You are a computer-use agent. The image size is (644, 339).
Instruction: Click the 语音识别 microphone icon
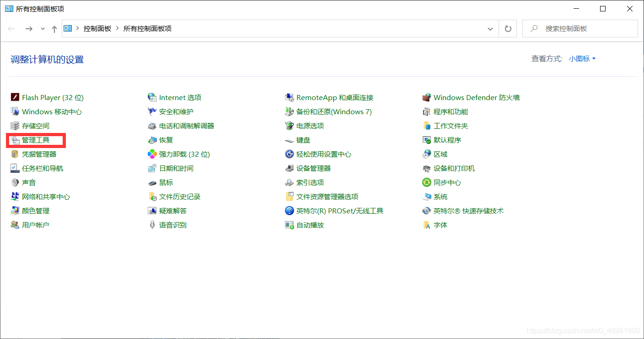[152, 225]
